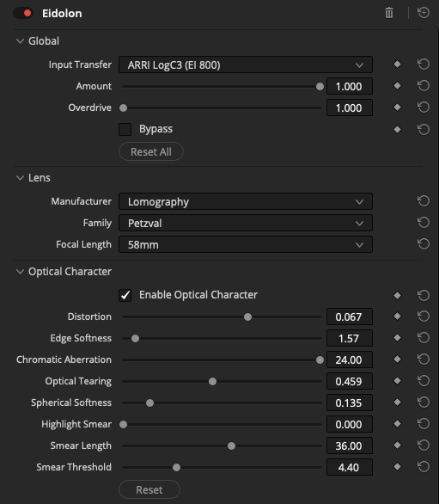The width and height of the screenshot is (439, 504).
Task: Click the Smear Length slider handle
Action: [x=231, y=446]
